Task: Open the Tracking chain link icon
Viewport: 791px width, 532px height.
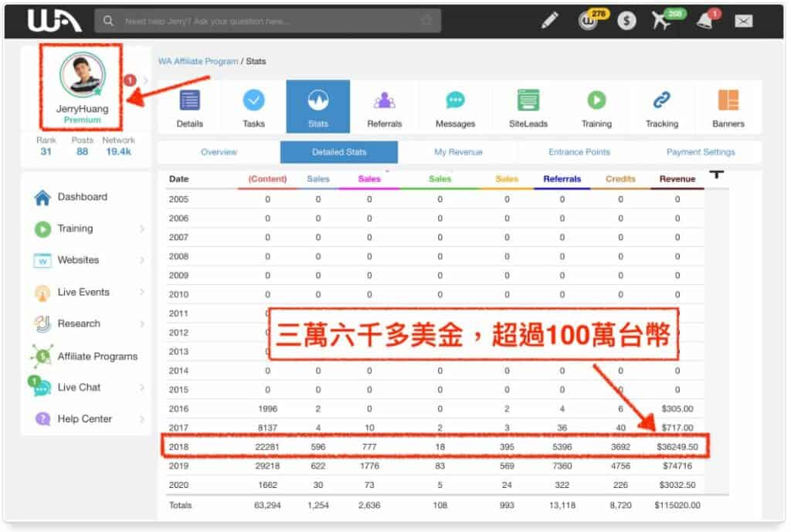Action: coord(662,100)
